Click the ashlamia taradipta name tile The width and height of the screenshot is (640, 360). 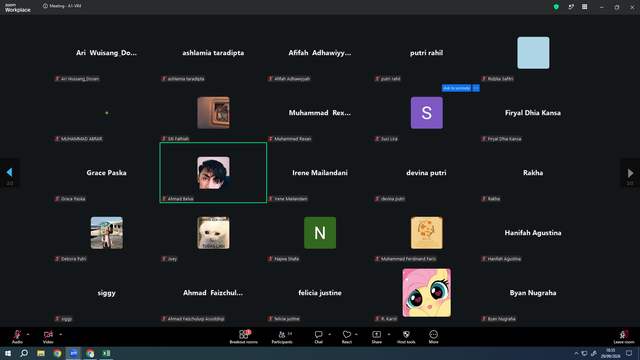[213, 53]
